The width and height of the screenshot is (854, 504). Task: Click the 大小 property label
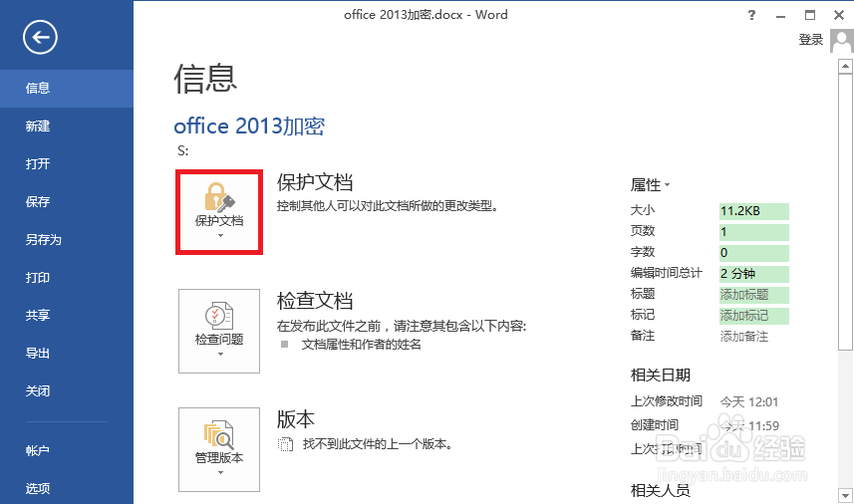point(642,210)
